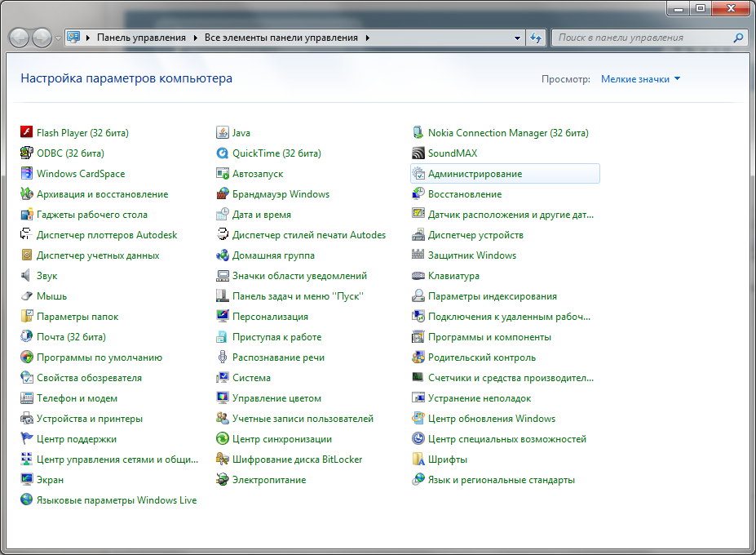Expand arrow after Панель управления breadcrumb
Viewport: 756px width, 555px height.
click(195, 38)
